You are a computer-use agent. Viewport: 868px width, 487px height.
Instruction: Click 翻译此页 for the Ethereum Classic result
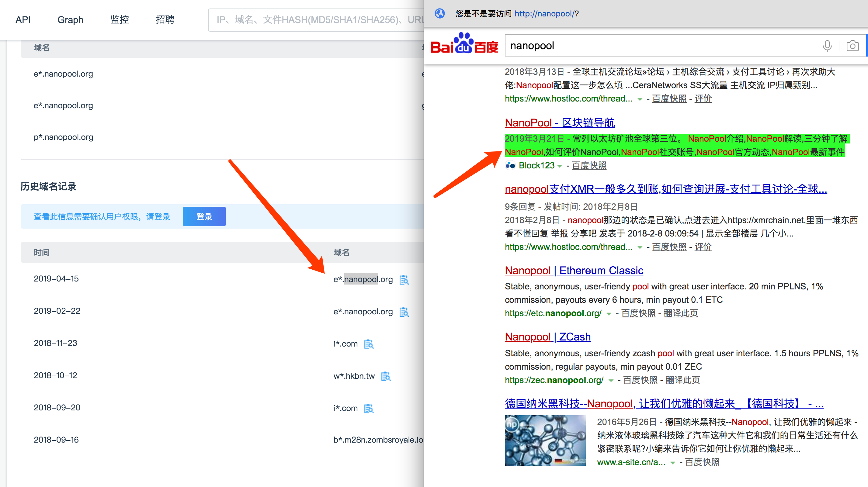681,313
